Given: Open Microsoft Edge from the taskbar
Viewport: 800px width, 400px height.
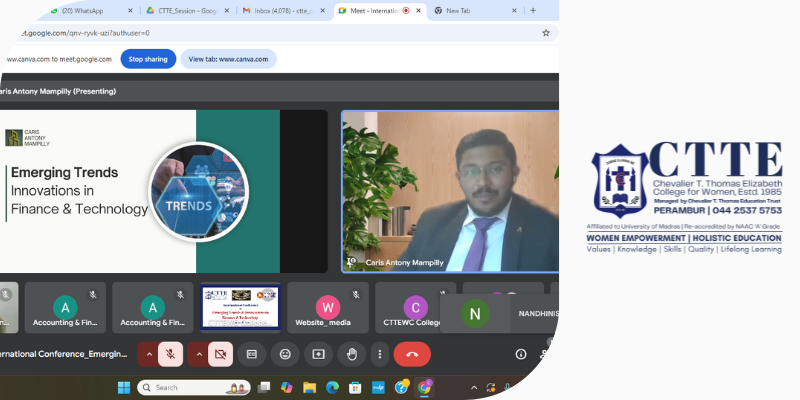Looking at the screenshot, I should pos(332,388).
